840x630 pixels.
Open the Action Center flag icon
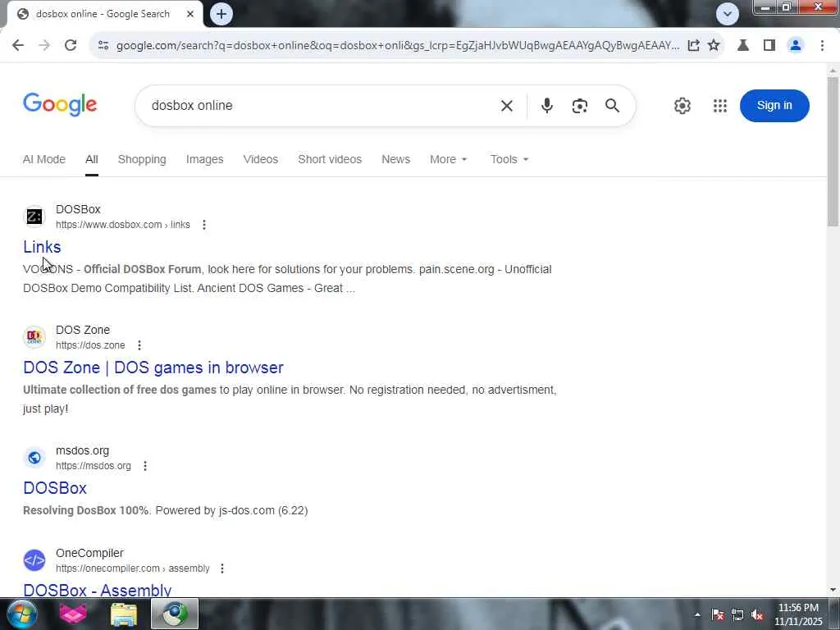pyautogui.click(x=718, y=615)
